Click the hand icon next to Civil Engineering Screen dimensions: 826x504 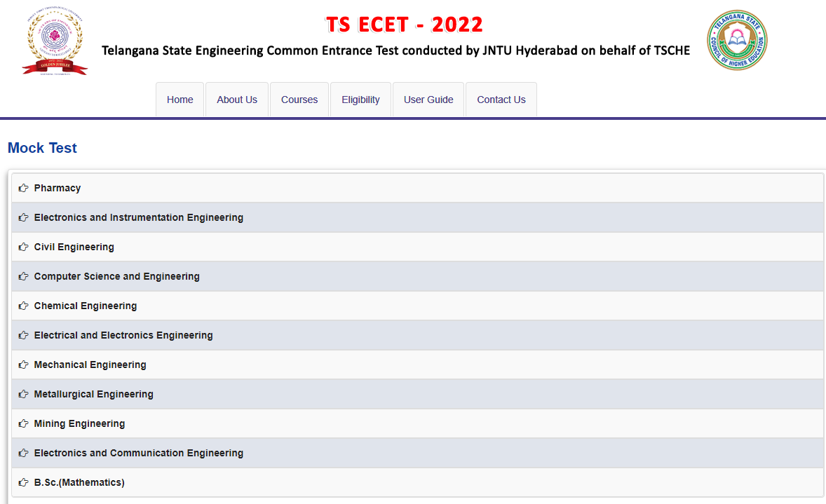point(22,246)
